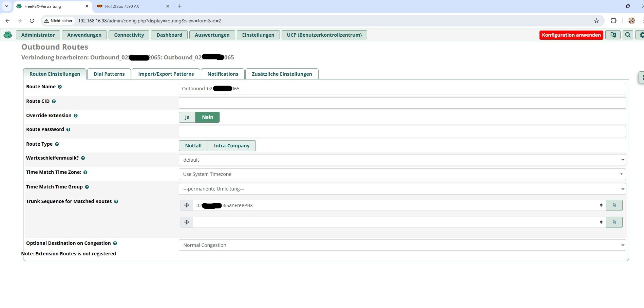The width and height of the screenshot is (644, 308).
Task: Bookmark this page with the star icon
Action: (596, 21)
